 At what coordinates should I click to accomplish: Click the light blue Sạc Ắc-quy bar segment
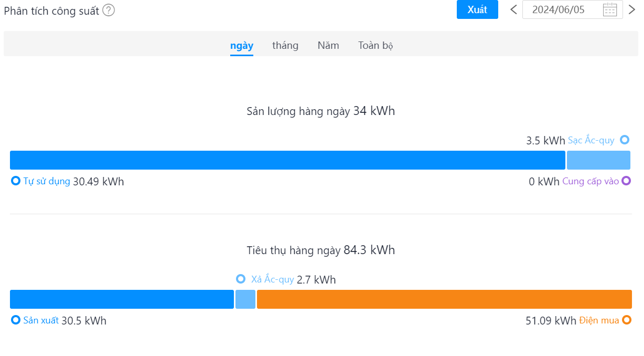[x=598, y=160]
